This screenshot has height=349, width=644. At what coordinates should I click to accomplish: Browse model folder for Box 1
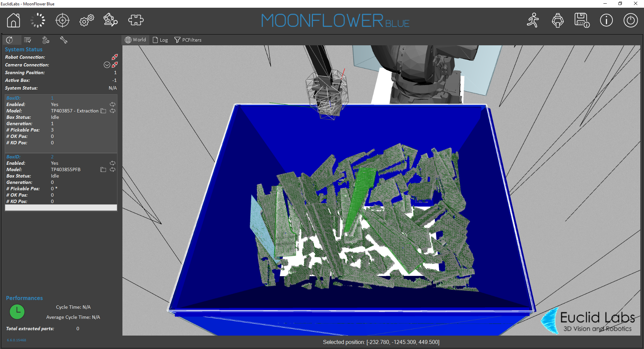click(103, 111)
